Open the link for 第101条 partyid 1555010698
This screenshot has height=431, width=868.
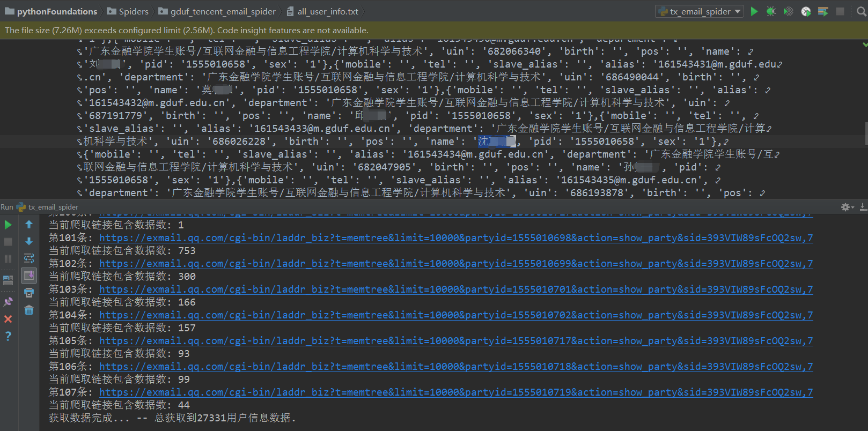click(455, 238)
